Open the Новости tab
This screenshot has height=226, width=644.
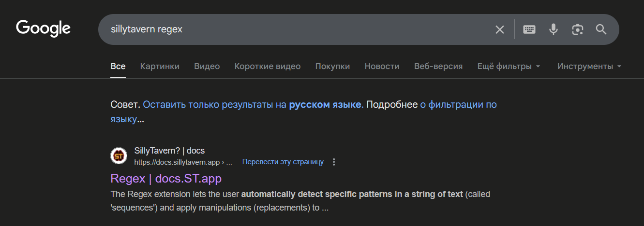(x=382, y=66)
